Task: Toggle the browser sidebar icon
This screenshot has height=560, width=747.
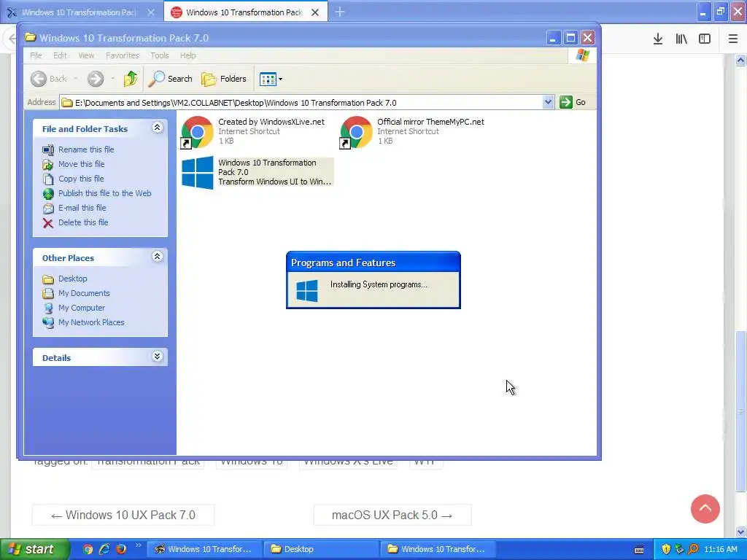Action: click(705, 39)
